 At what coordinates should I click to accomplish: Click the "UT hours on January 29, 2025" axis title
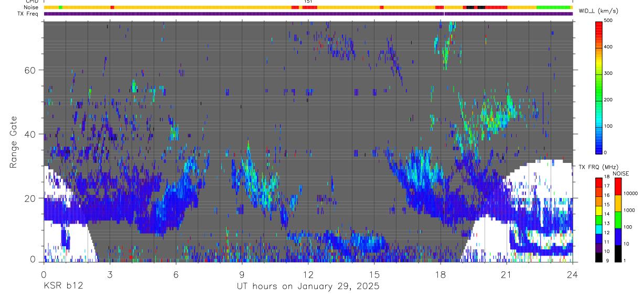[x=308, y=287]
